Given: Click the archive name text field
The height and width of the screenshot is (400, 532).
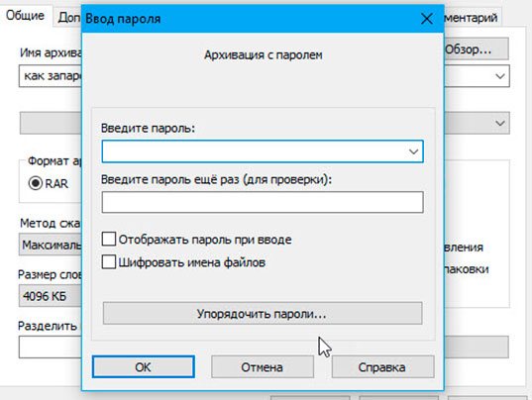Looking at the screenshot, I should 51,76.
